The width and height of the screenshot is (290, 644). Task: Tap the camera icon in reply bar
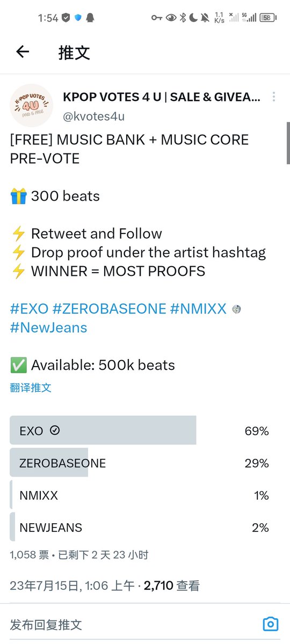tap(271, 624)
